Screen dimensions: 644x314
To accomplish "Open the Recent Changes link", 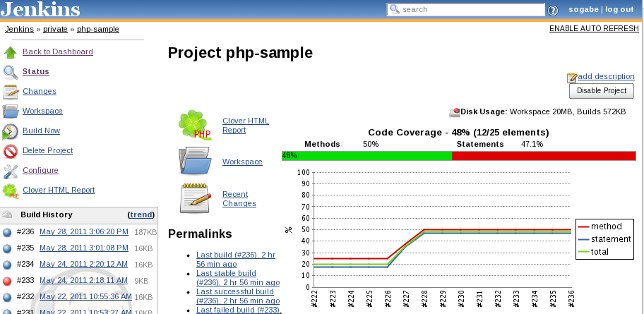I will click(239, 199).
